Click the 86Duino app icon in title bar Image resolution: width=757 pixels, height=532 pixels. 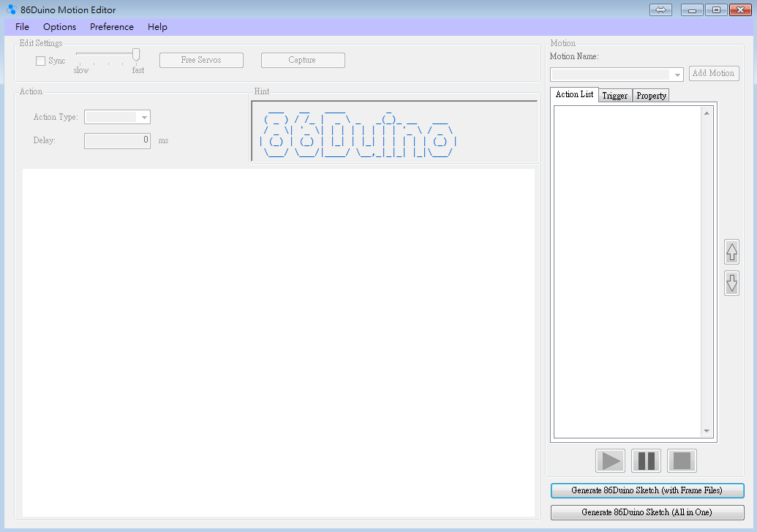[12, 9]
